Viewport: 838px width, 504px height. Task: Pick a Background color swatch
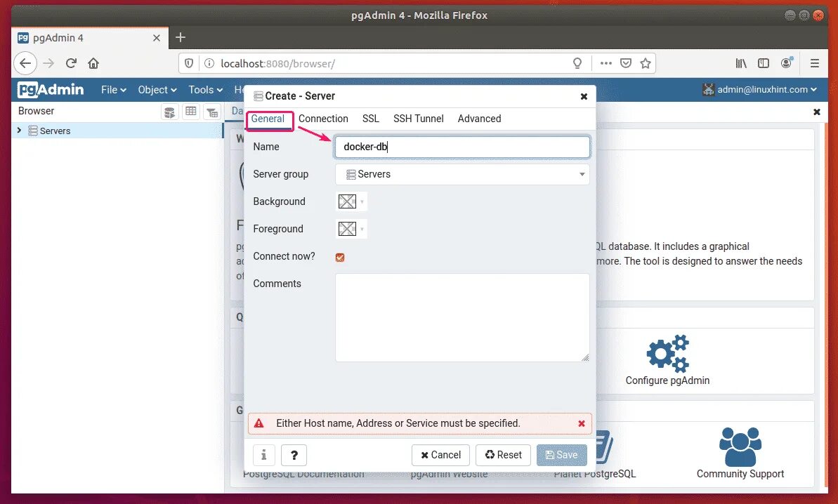(351, 201)
